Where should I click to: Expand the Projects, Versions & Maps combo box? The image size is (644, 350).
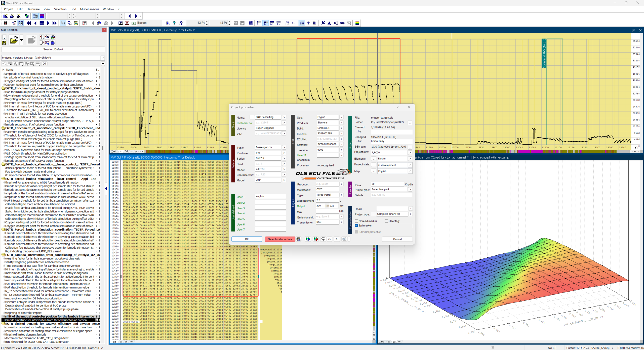(102, 58)
